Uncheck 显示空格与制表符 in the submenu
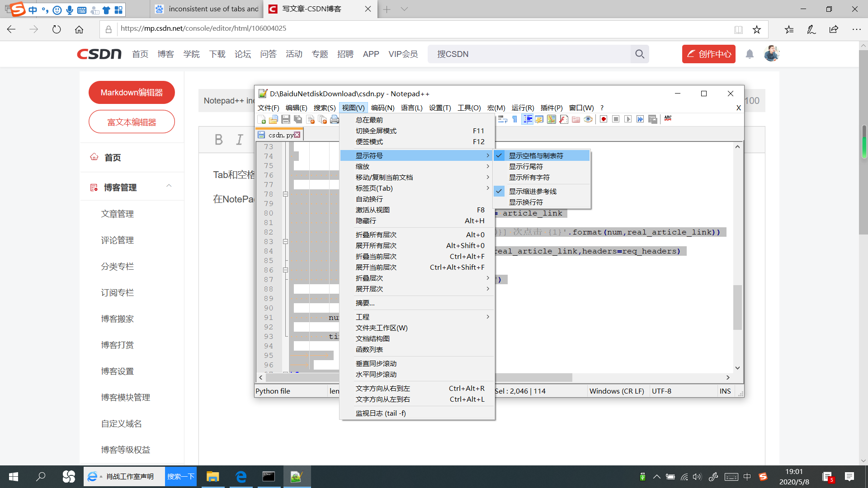The height and width of the screenshot is (488, 868). pyautogui.click(x=537, y=155)
